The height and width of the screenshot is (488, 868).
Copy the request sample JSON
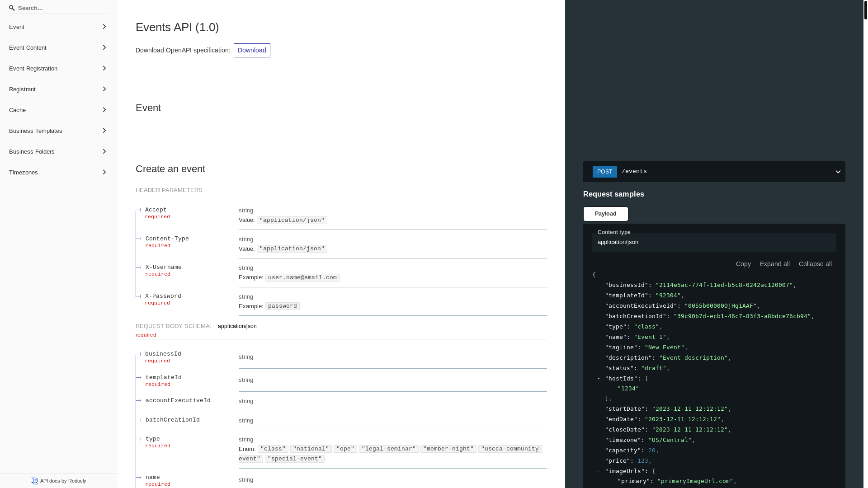click(x=743, y=264)
